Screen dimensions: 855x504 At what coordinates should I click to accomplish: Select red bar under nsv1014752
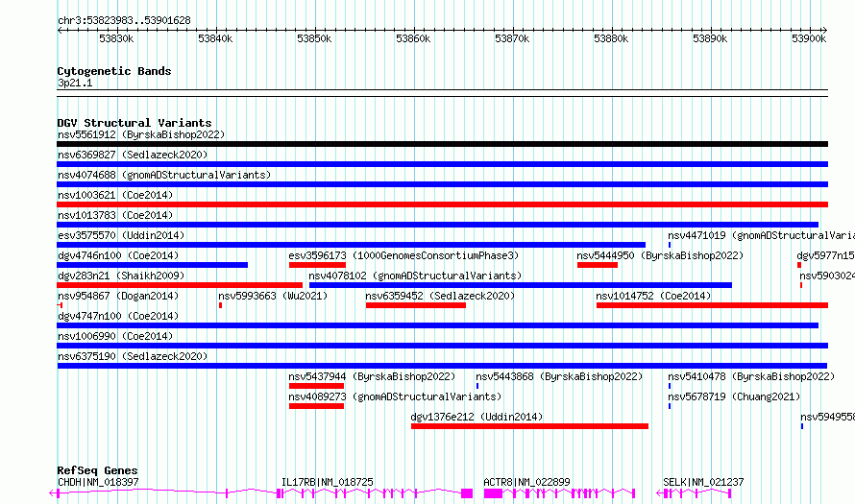click(x=712, y=305)
